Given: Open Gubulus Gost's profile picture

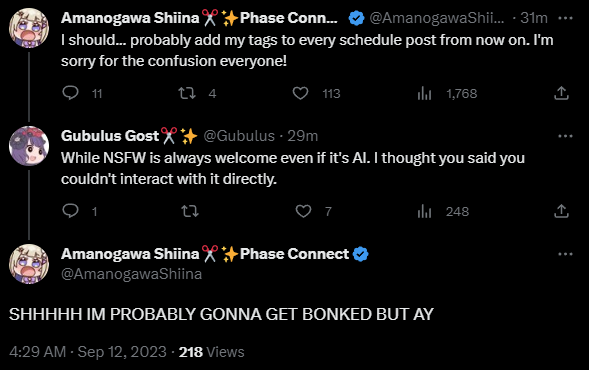Looking at the screenshot, I should coord(29,146).
